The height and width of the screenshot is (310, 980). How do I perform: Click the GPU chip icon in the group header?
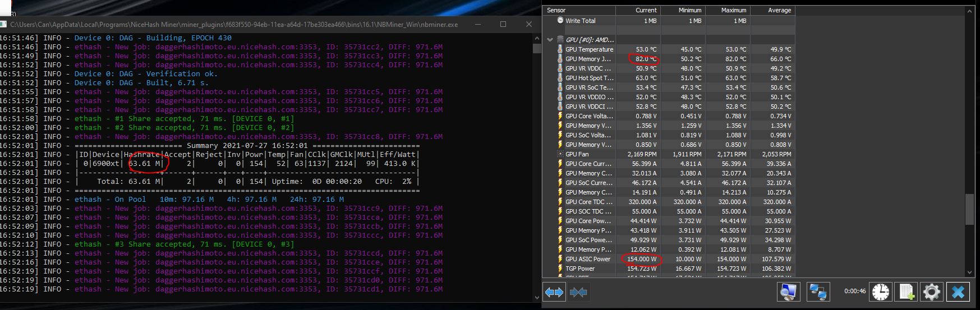(560, 40)
